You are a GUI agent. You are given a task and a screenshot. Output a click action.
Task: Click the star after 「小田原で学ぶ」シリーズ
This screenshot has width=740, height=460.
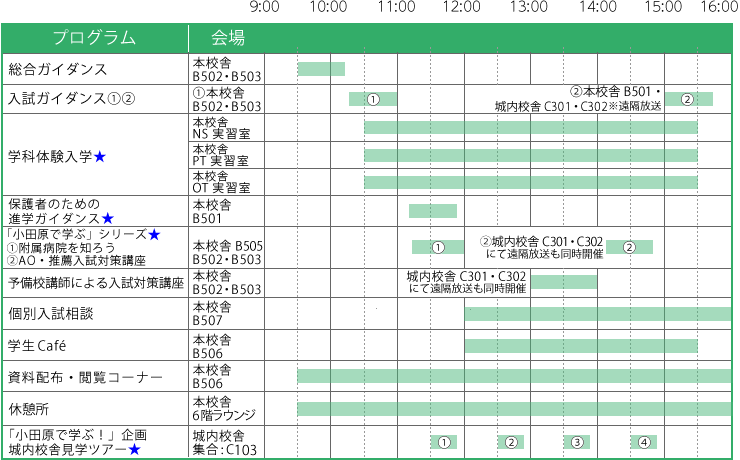[x=154, y=234]
